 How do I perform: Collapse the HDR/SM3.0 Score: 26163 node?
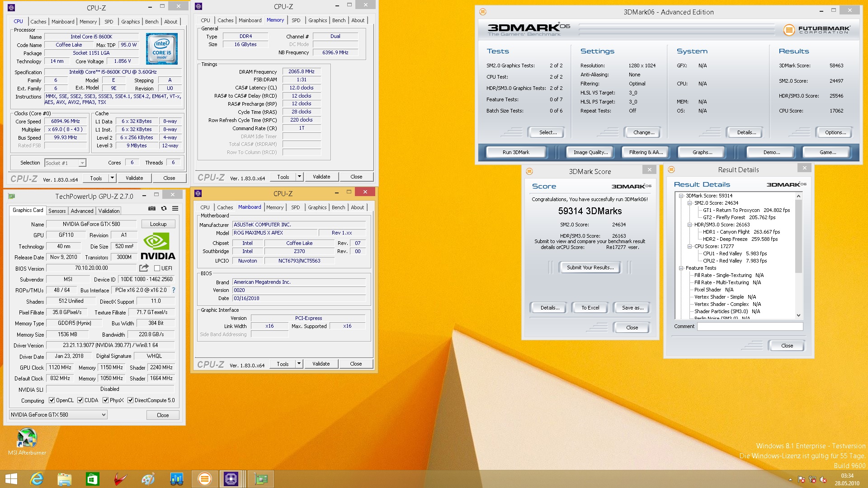click(x=689, y=225)
